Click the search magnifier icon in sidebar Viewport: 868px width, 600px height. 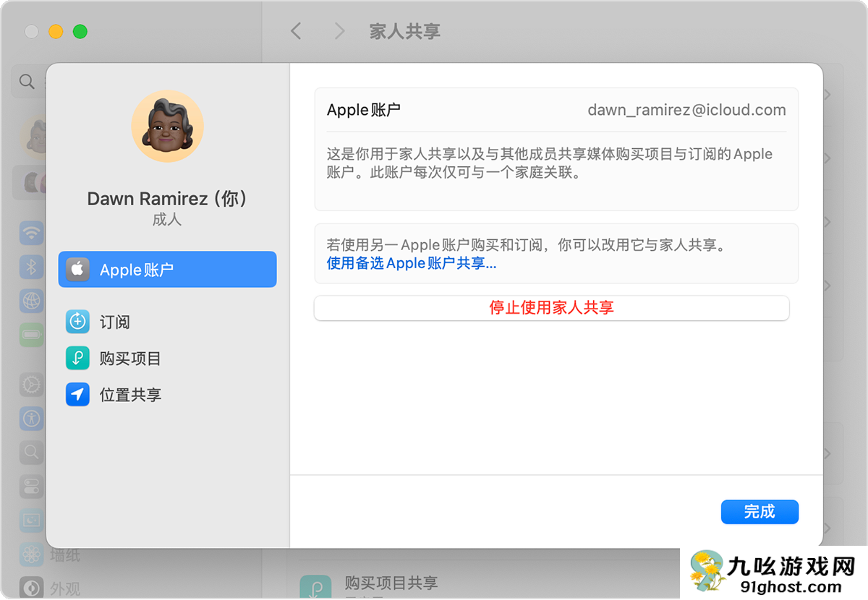tap(27, 82)
